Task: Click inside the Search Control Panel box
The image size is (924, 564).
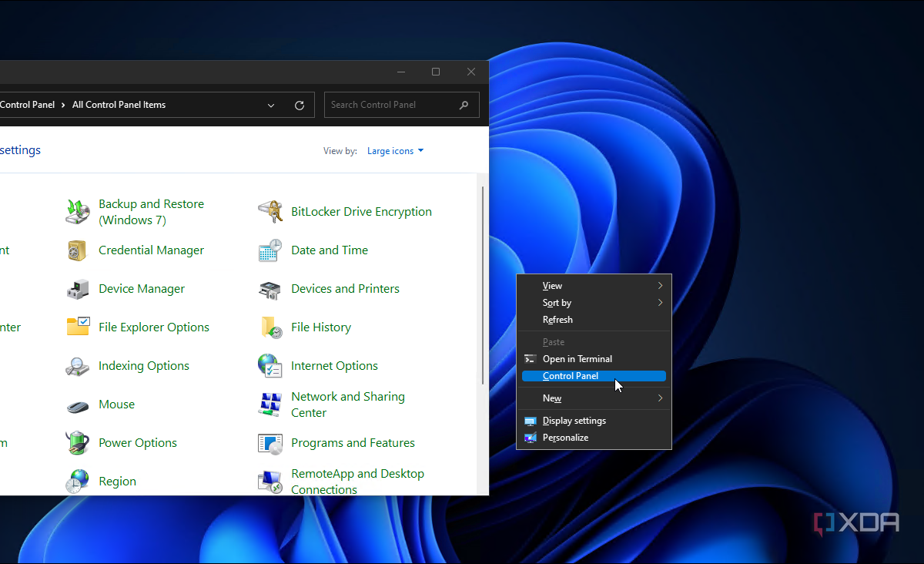Action: (x=393, y=105)
